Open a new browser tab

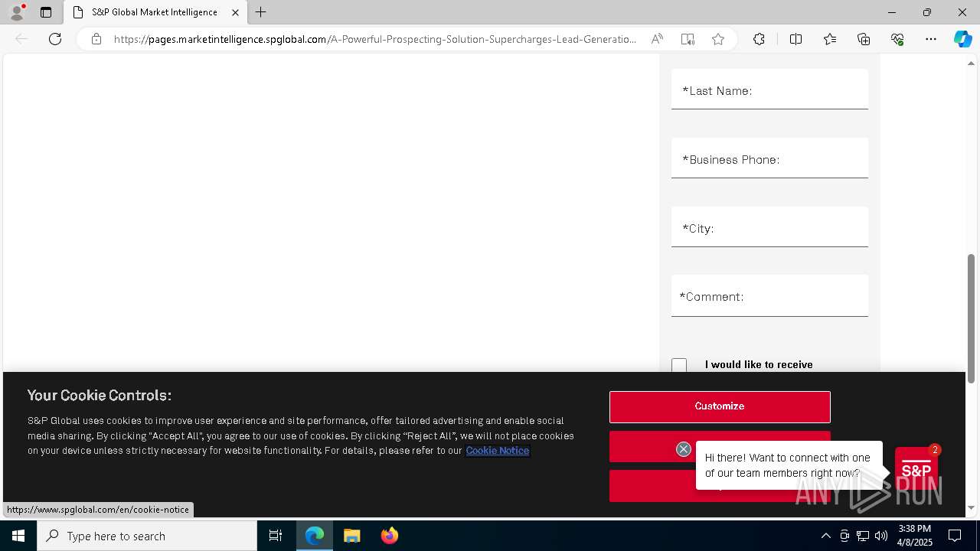(x=261, y=12)
